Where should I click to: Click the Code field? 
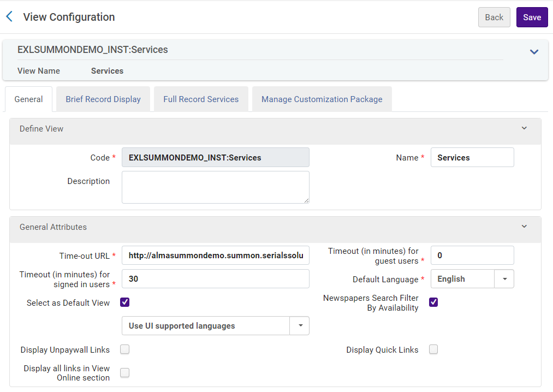(216, 157)
